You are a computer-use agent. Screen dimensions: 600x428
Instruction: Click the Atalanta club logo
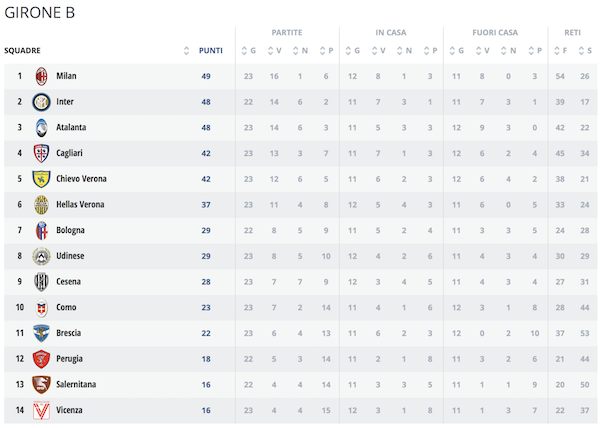point(41,128)
